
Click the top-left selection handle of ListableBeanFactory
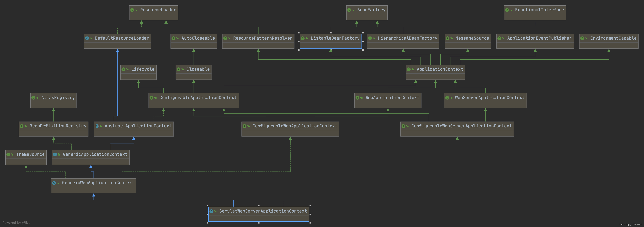299,33
